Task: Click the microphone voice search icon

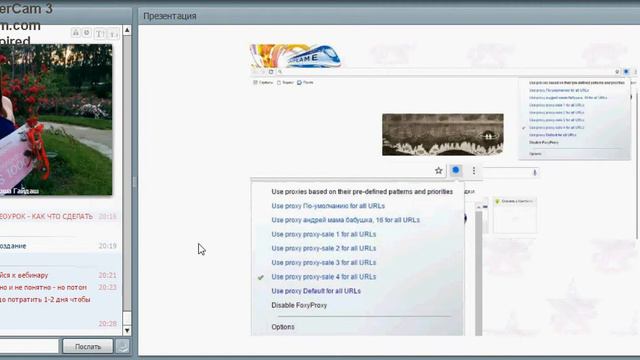Action: tap(535, 173)
